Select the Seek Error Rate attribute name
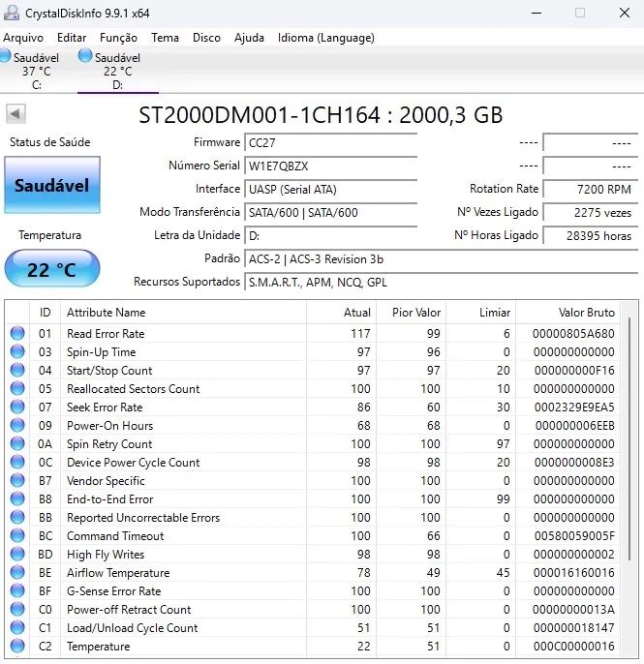Image resolution: width=644 pixels, height=664 pixels. [x=105, y=407]
